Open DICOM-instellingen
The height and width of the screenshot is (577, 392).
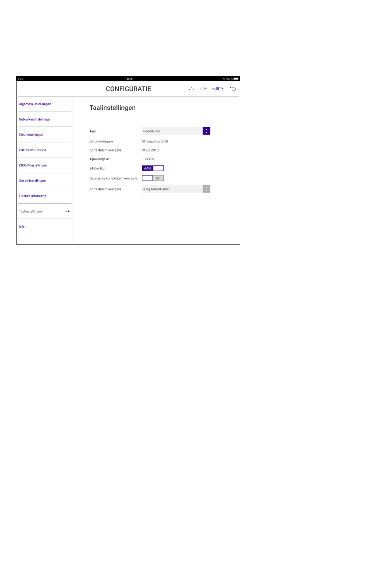tap(33, 165)
